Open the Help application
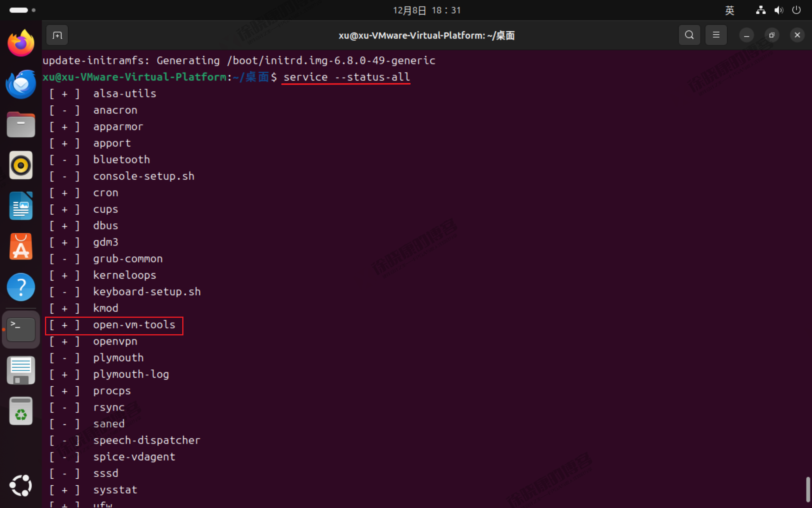 point(21,287)
